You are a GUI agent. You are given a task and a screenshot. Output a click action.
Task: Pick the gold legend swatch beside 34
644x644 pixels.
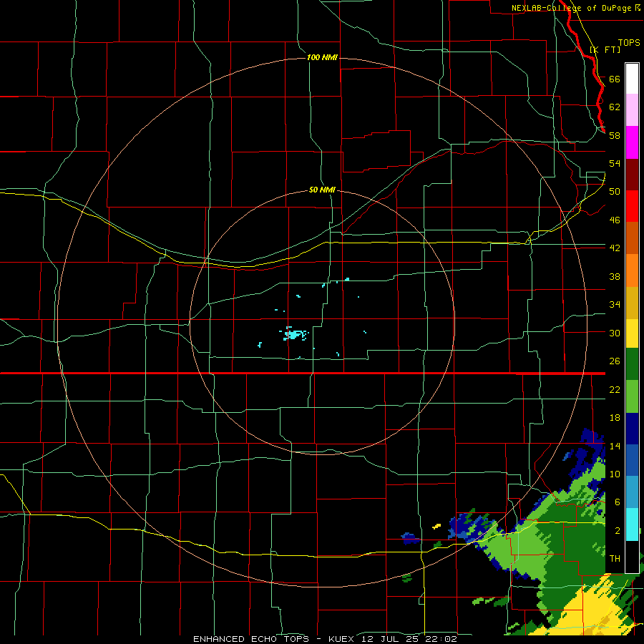click(x=632, y=303)
